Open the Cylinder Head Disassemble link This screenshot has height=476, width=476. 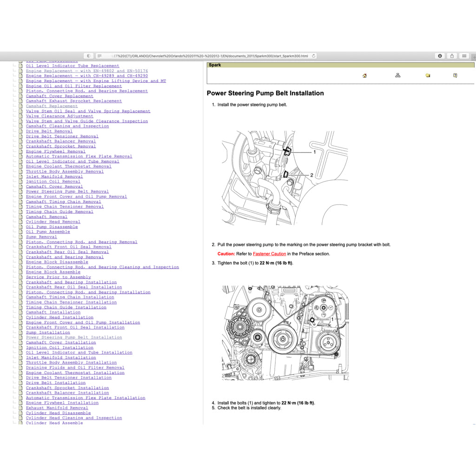[58, 413]
